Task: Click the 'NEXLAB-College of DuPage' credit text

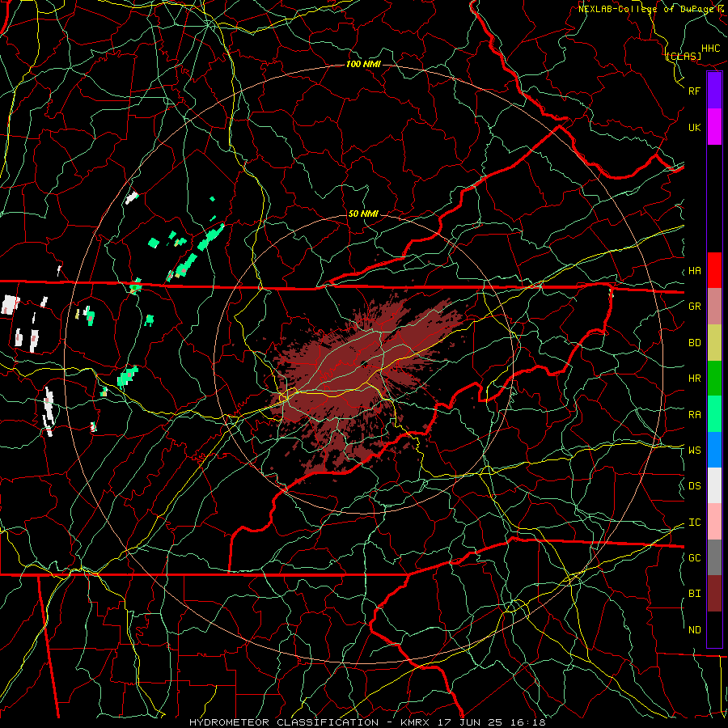Action: (647, 9)
